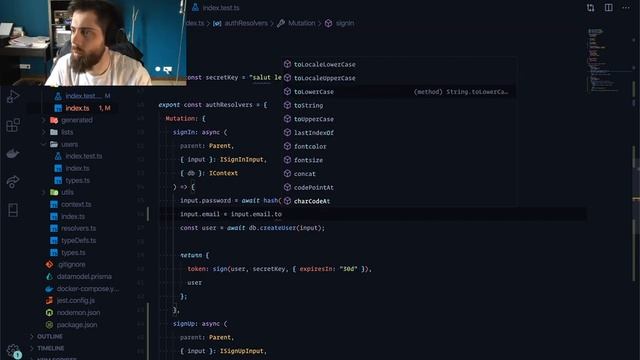Place cursor after input.email.to
The image size is (640, 360).
tap(282, 214)
